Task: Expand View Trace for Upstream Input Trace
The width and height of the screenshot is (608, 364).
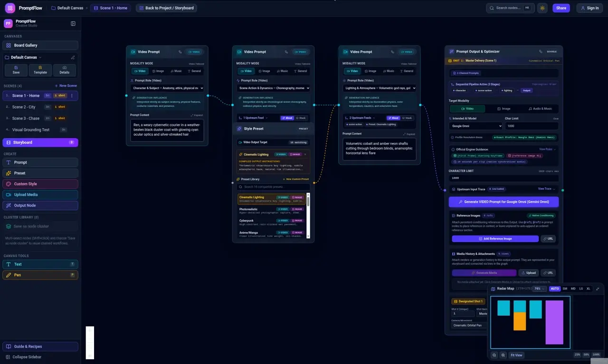Action: (546, 189)
